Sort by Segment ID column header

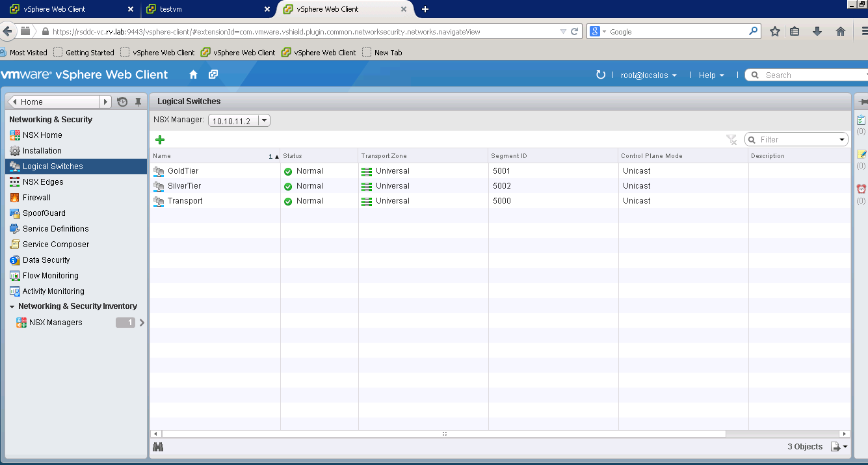(x=509, y=156)
